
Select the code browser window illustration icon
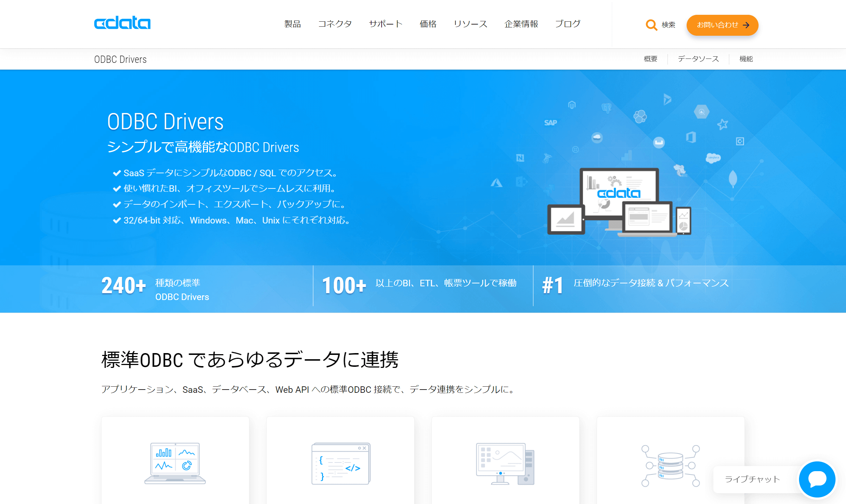(x=340, y=464)
